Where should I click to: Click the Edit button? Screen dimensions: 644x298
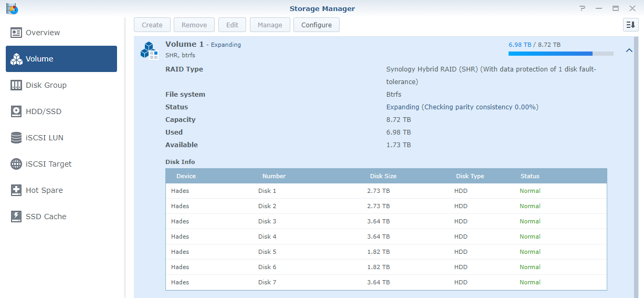pyautogui.click(x=232, y=25)
